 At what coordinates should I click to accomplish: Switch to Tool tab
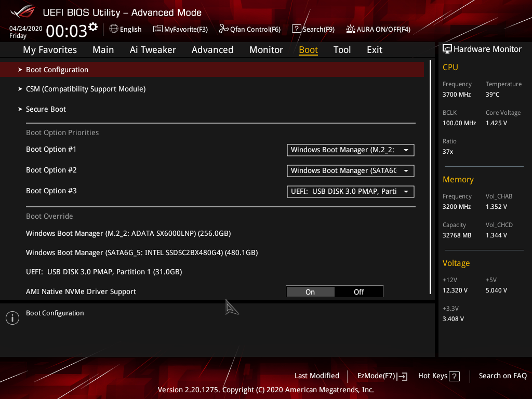(342, 50)
